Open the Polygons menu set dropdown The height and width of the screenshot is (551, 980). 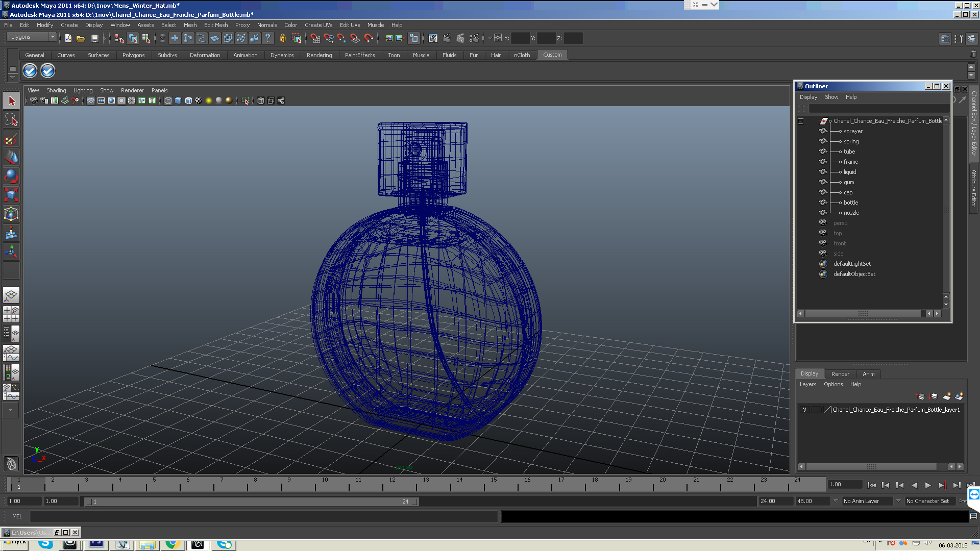(31, 37)
